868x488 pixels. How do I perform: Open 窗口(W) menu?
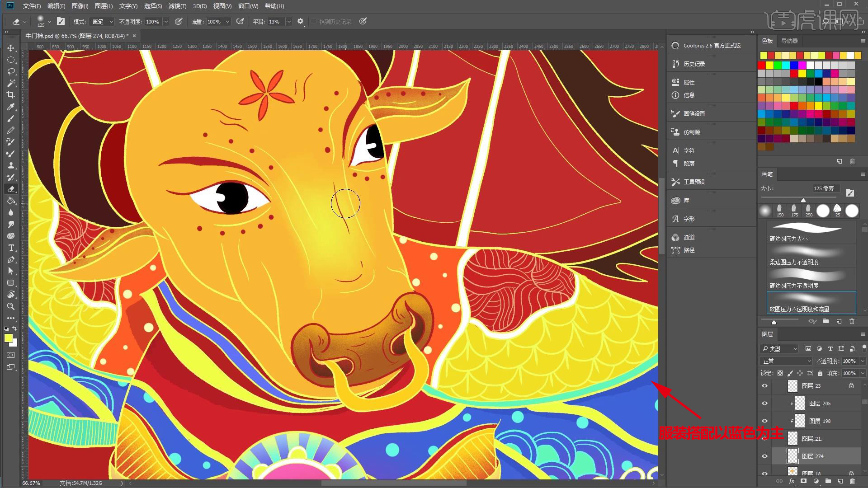click(x=248, y=6)
